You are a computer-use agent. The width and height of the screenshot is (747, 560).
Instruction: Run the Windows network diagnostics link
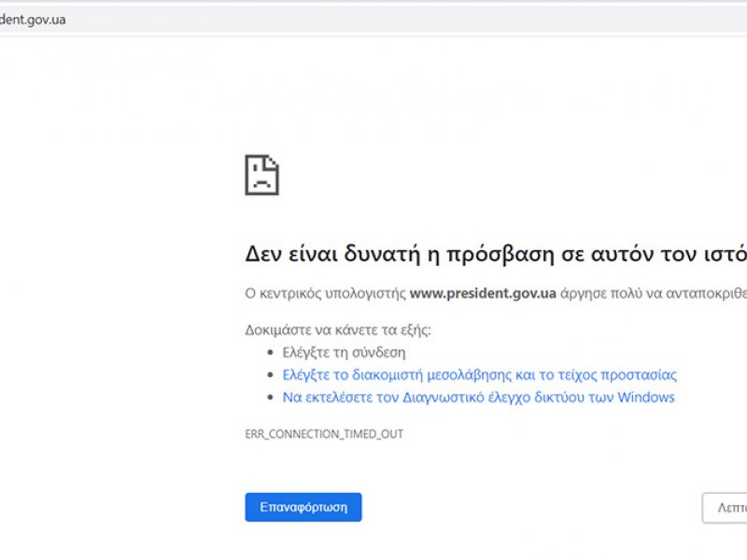tap(478, 398)
